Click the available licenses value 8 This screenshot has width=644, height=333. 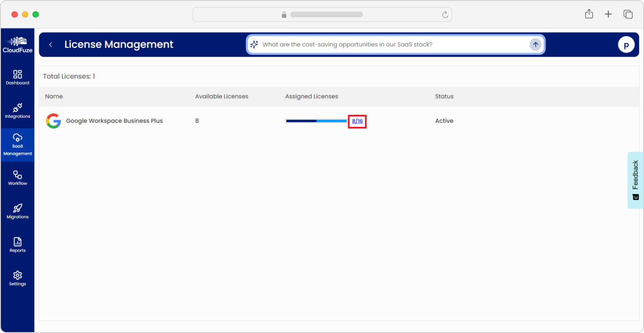pyautogui.click(x=197, y=121)
